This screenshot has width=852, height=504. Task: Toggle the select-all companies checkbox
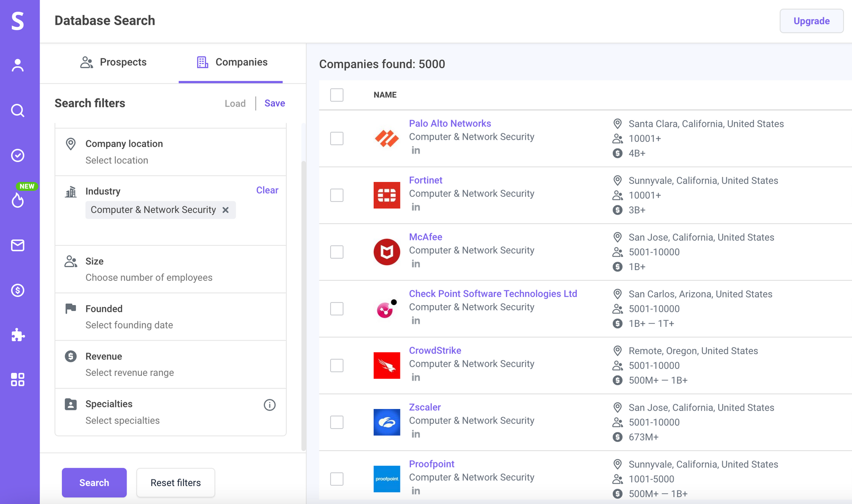pyautogui.click(x=337, y=95)
